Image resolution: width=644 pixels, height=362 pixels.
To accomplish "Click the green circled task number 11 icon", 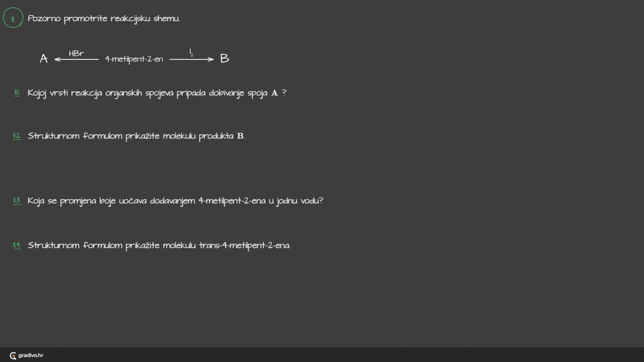I will [x=13, y=18].
